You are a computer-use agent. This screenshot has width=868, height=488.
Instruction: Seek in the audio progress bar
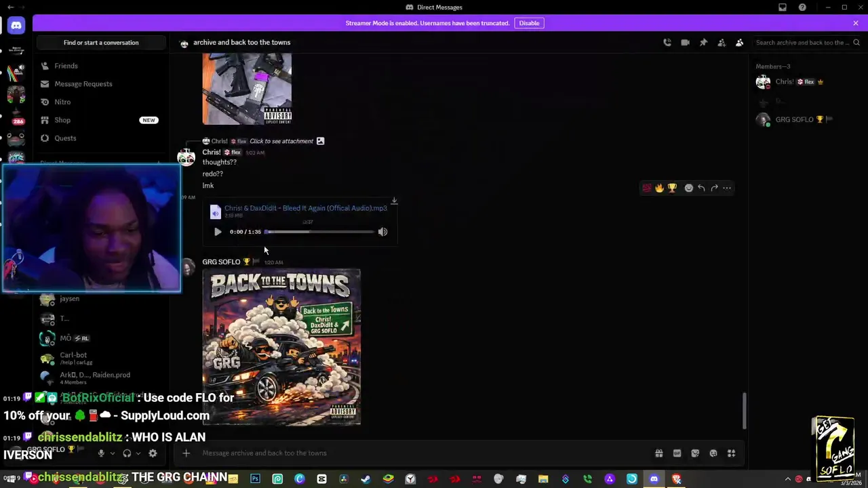(319, 232)
